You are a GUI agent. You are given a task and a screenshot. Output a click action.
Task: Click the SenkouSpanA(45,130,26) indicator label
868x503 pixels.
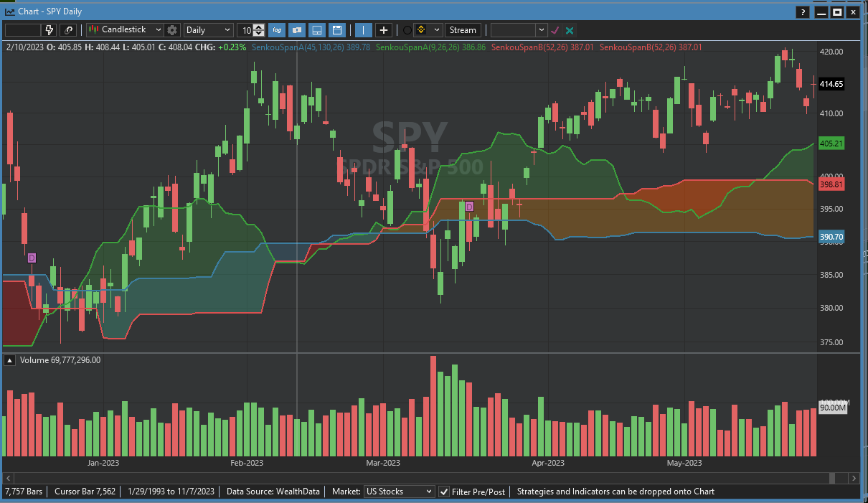(x=312, y=47)
